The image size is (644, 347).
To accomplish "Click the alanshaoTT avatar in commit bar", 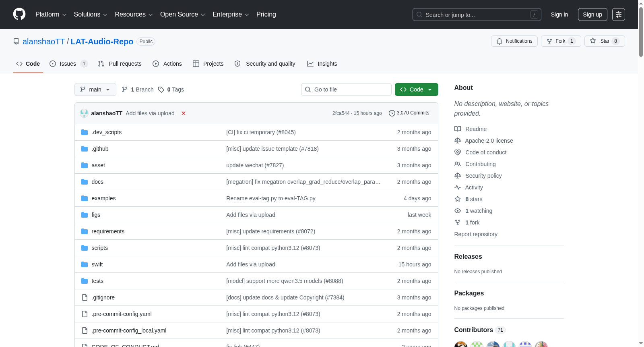I will click(84, 113).
